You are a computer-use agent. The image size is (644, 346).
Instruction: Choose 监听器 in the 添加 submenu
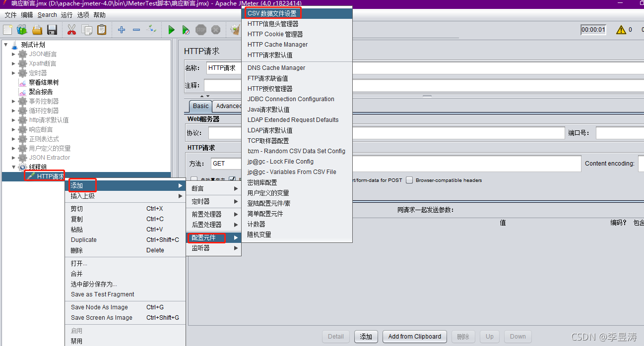(x=214, y=248)
